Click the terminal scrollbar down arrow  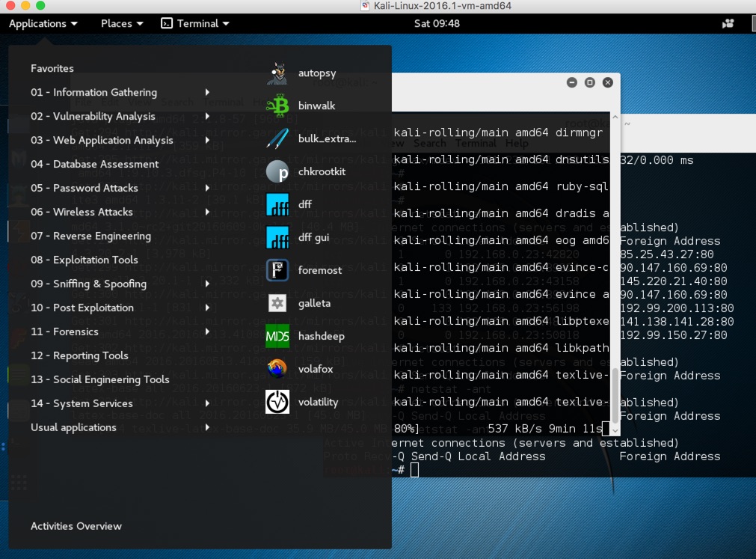click(615, 431)
